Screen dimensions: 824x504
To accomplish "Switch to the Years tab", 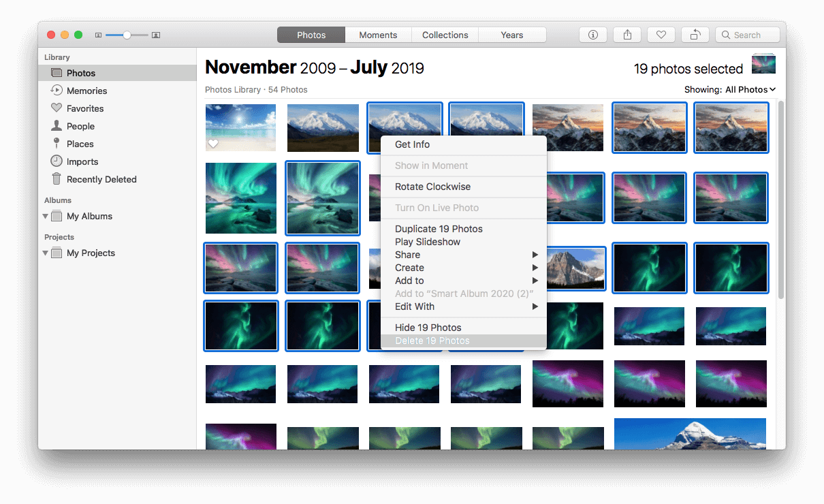I will 512,35.
